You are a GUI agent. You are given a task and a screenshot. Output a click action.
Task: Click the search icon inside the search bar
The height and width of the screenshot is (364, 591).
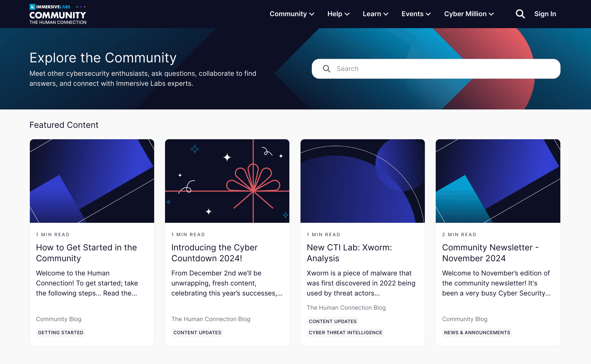pos(326,69)
